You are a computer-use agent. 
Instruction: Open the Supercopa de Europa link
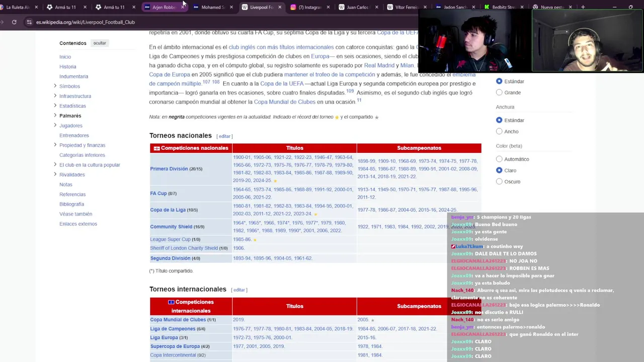(x=175, y=346)
